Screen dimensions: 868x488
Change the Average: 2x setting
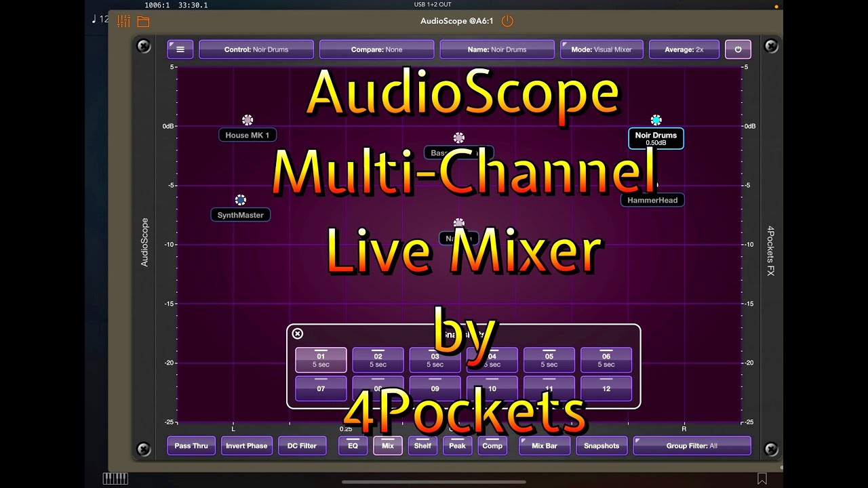684,49
